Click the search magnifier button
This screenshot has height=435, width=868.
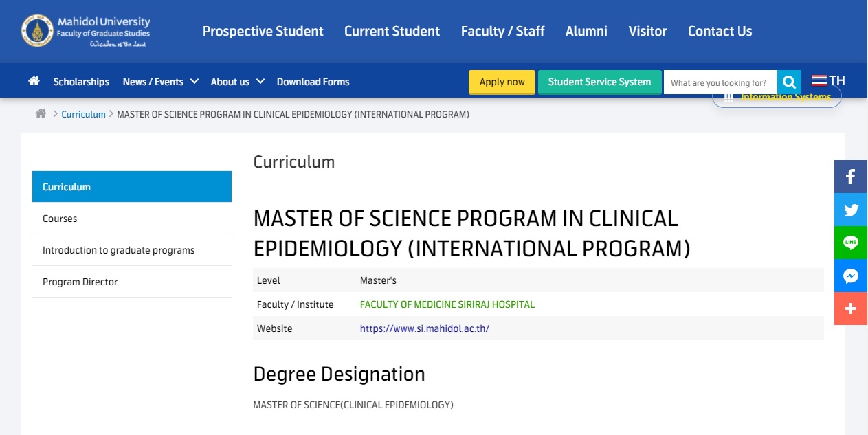pos(789,82)
